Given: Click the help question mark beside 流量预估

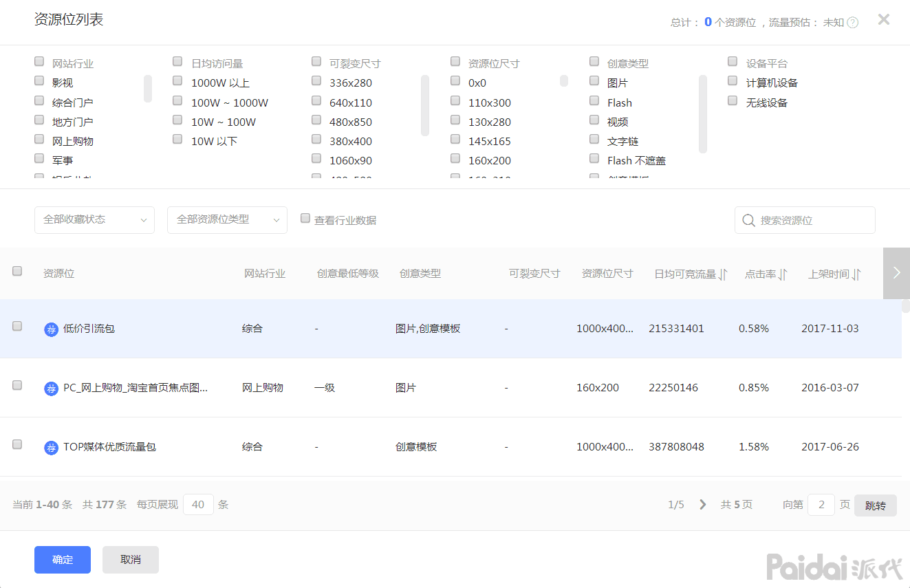Looking at the screenshot, I should [x=852, y=21].
